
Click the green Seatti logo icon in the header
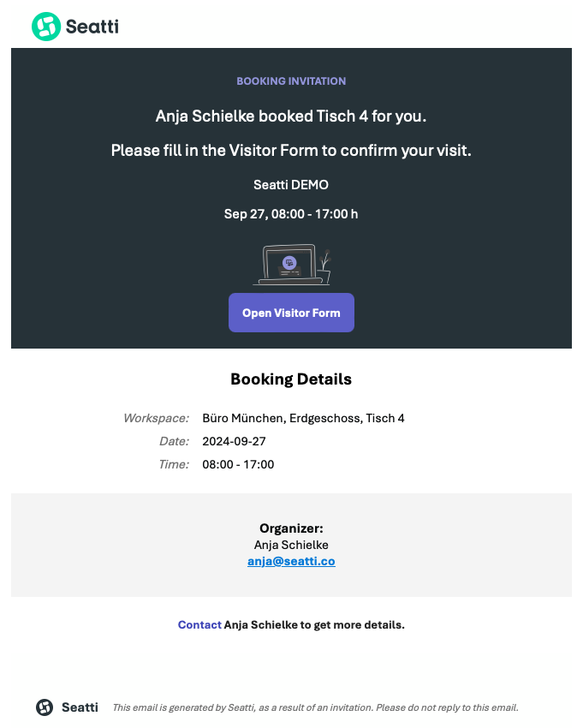[46, 27]
